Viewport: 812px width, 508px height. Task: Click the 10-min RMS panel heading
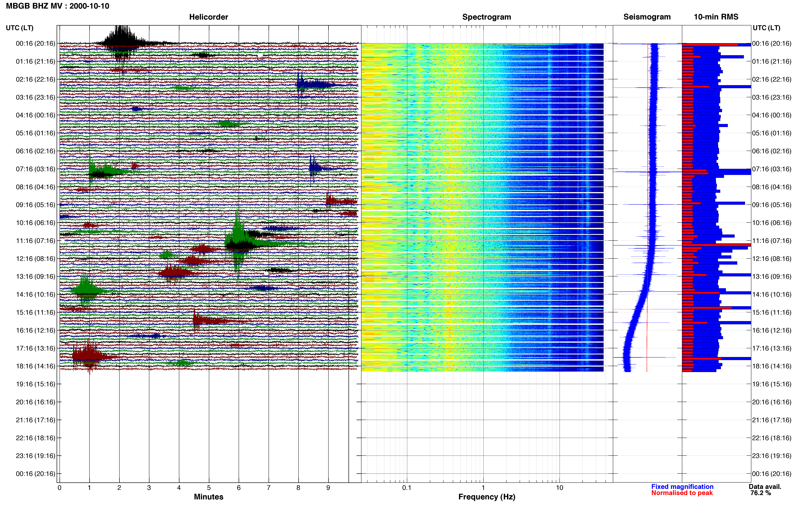716,17
